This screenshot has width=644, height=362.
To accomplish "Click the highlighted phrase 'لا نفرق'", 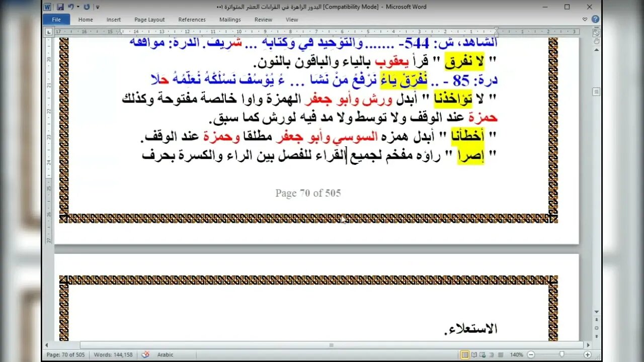I will pos(464,62).
